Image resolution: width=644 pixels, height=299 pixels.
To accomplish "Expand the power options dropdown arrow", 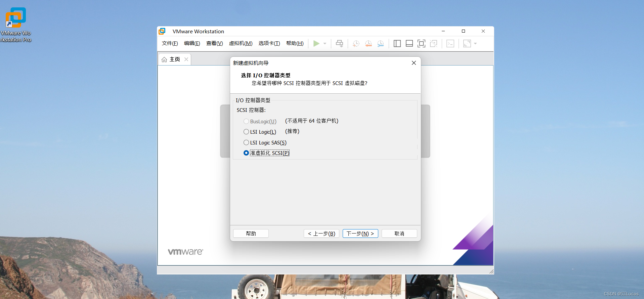I will pos(325,43).
